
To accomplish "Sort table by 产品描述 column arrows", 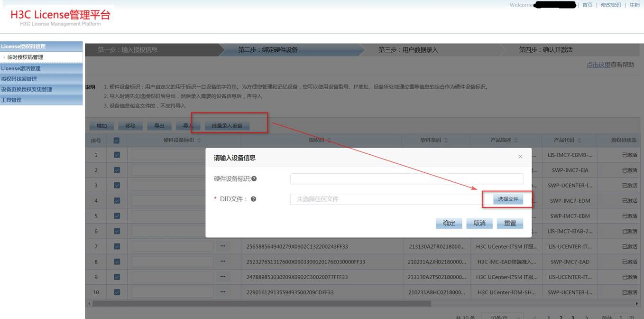I will [x=516, y=141].
